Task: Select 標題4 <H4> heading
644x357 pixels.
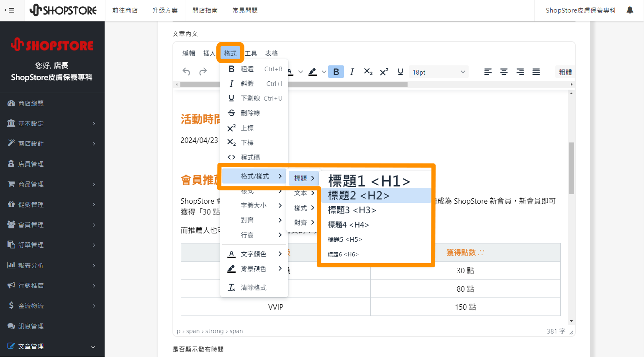Action: [376, 225]
